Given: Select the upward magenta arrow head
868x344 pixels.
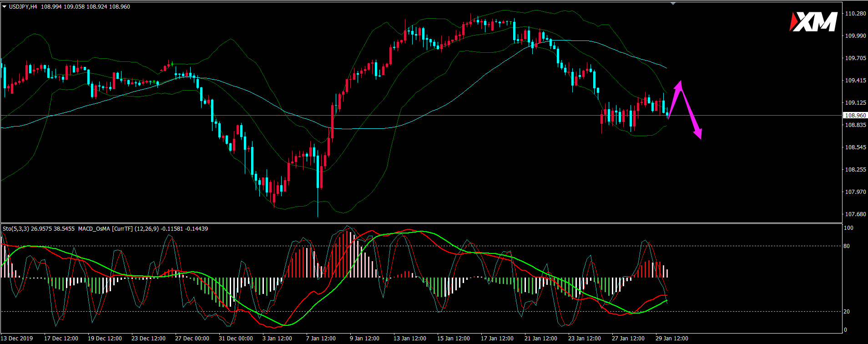Looking at the screenshot, I should (x=679, y=85).
